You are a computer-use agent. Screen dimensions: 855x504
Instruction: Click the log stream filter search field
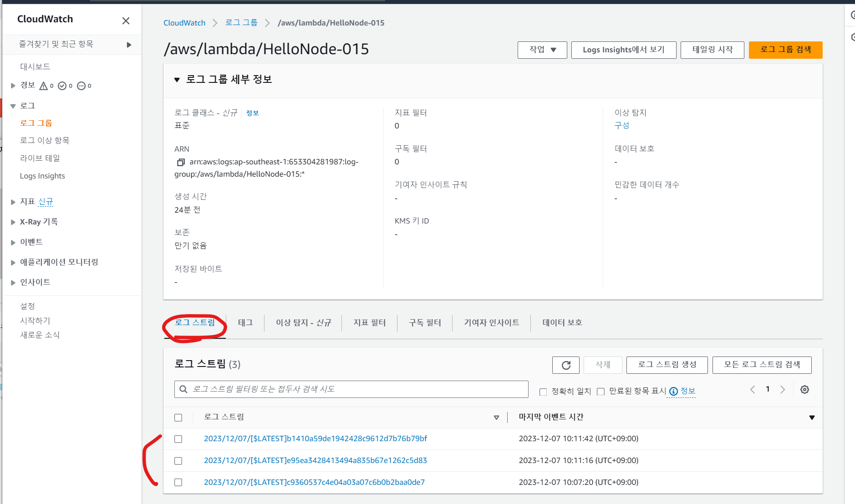tap(351, 389)
